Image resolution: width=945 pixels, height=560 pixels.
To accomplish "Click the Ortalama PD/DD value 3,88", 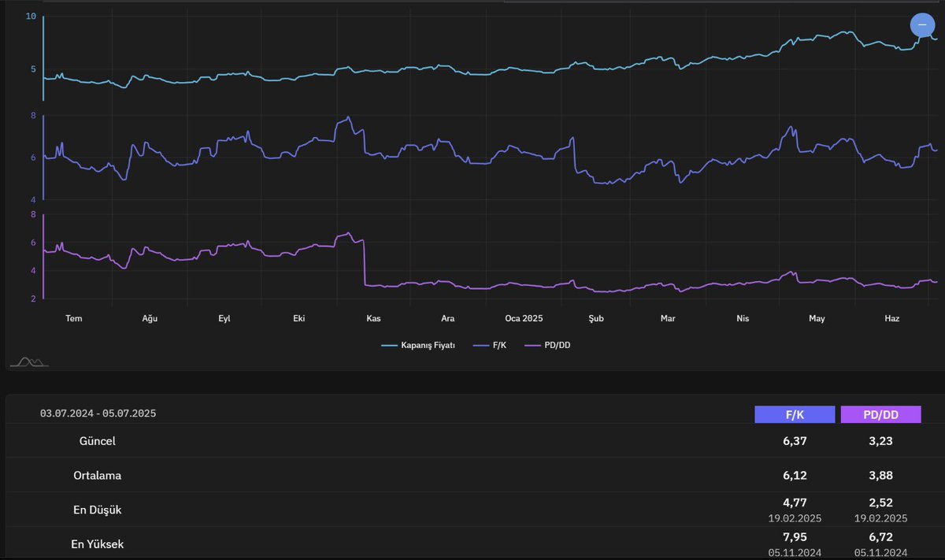I will [x=880, y=476].
